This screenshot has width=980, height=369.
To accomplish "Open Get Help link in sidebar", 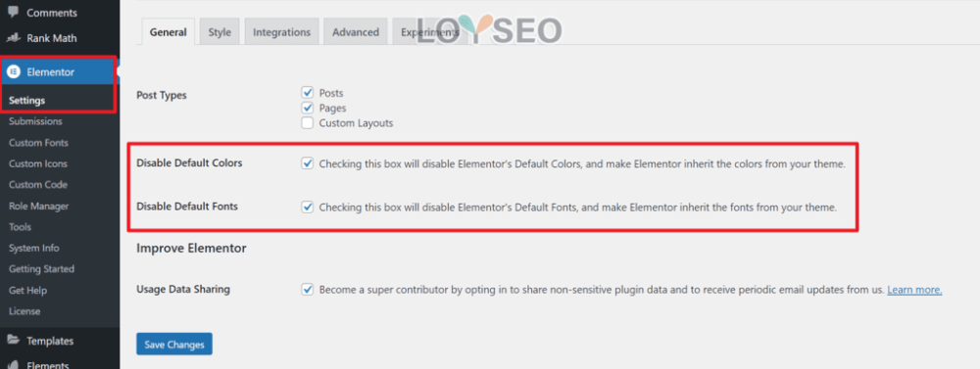I will tap(28, 291).
